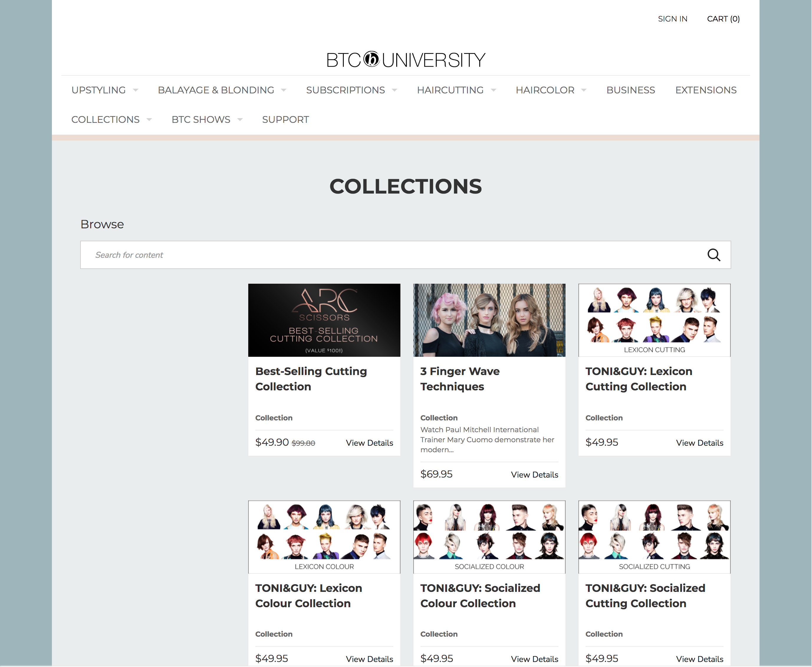Expand the Haircutting menu arrow
812x667 pixels.
pos(494,90)
